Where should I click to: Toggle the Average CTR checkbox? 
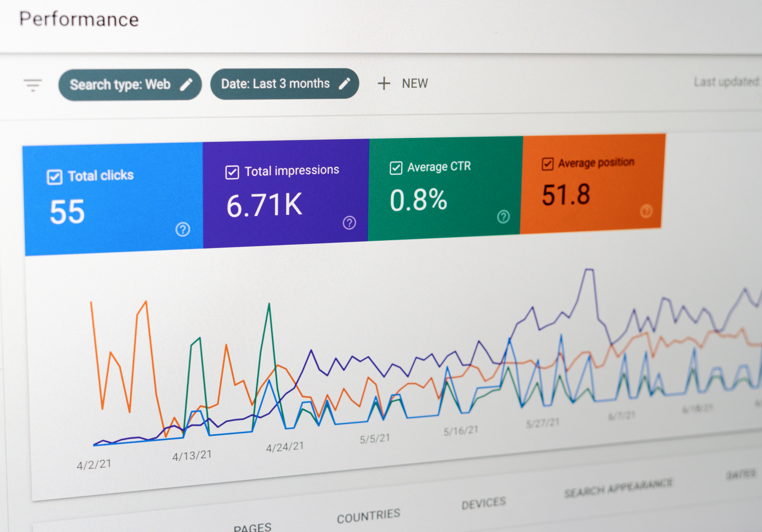point(396,168)
